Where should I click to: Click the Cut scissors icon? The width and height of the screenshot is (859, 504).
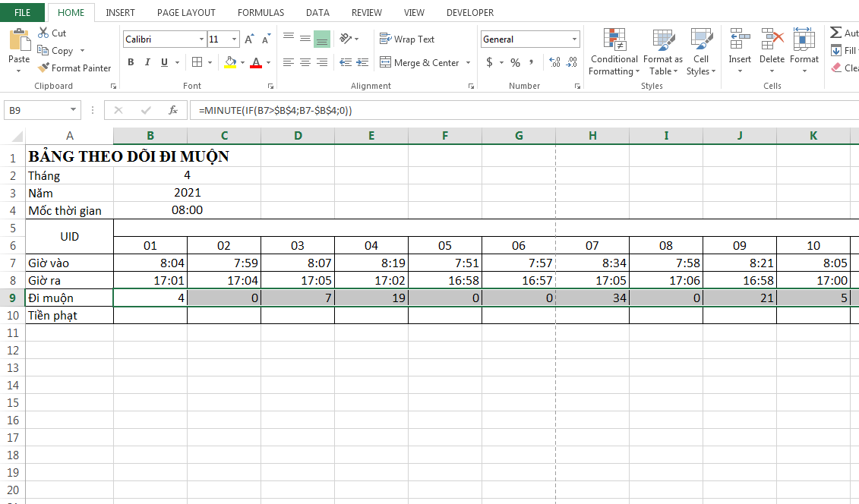(x=43, y=33)
